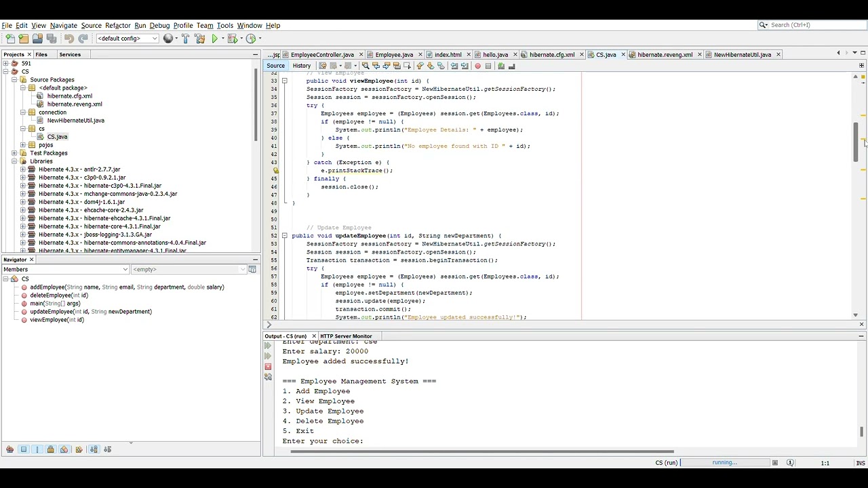Viewport: 868px width, 488px height.
Task: Click the History view button
Action: point(302,66)
